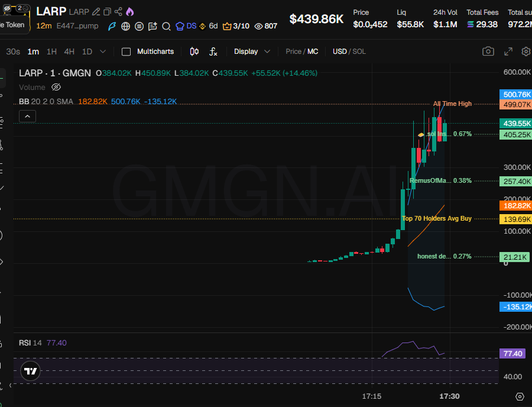Click the purple flame icon
Screen dimensions: 532x407
point(129,12)
